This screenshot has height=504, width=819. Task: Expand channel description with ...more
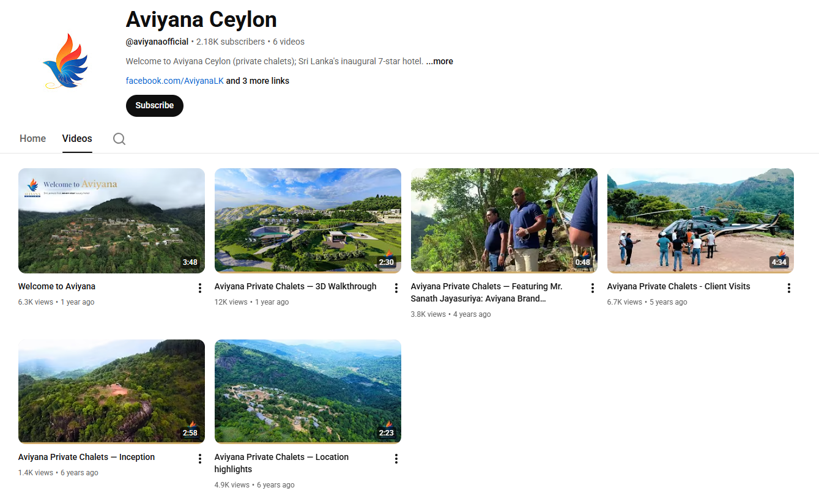click(439, 61)
